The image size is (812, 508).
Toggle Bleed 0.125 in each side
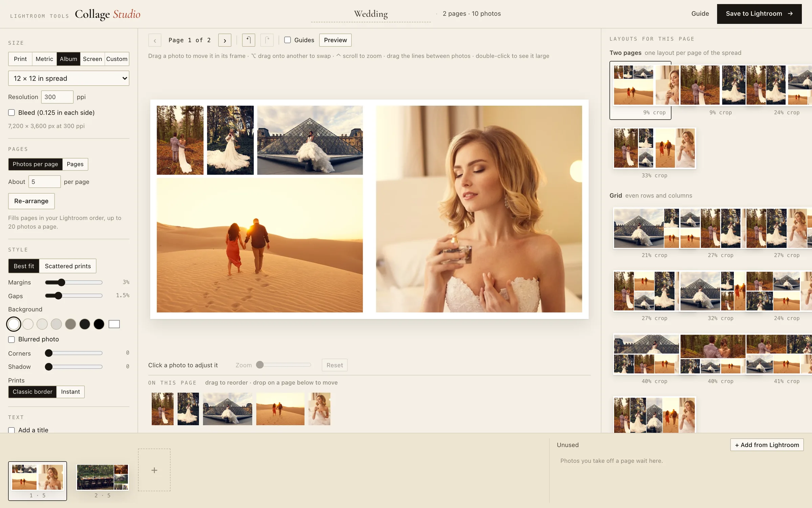click(x=12, y=112)
